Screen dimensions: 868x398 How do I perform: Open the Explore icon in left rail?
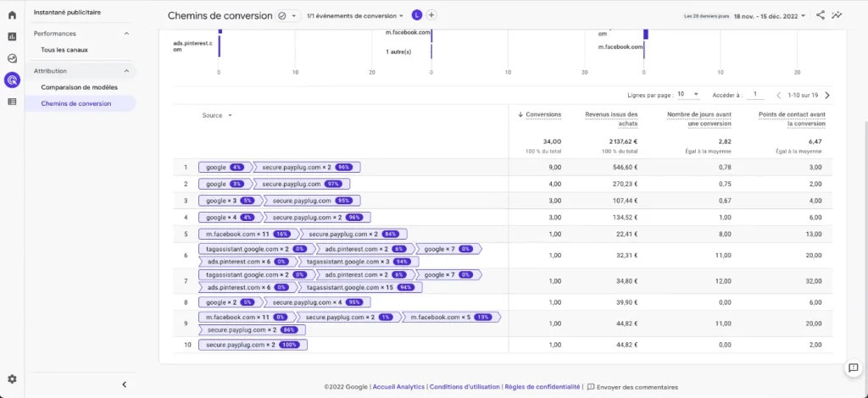[x=12, y=58]
